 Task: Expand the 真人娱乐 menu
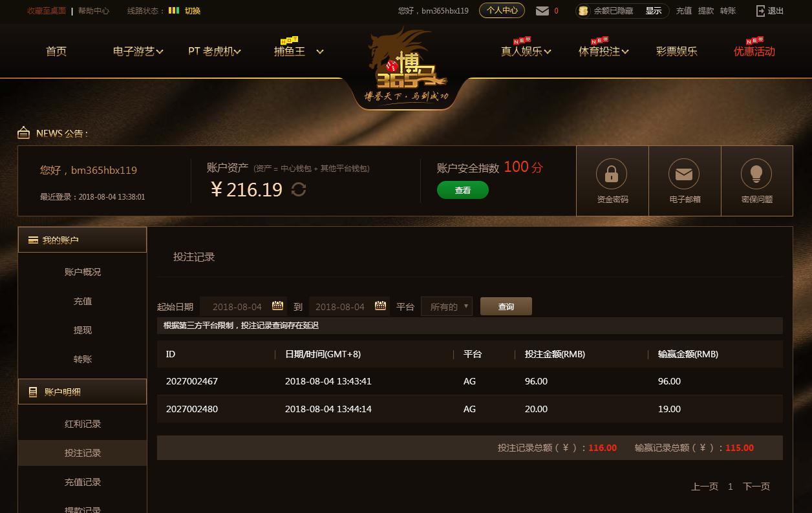click(x=526, y=51)
